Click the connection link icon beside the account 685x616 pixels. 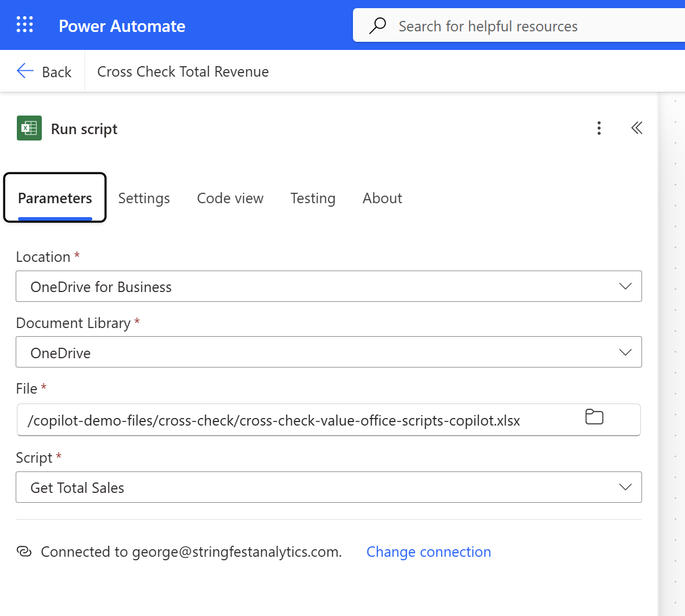(x=24, y=552)
